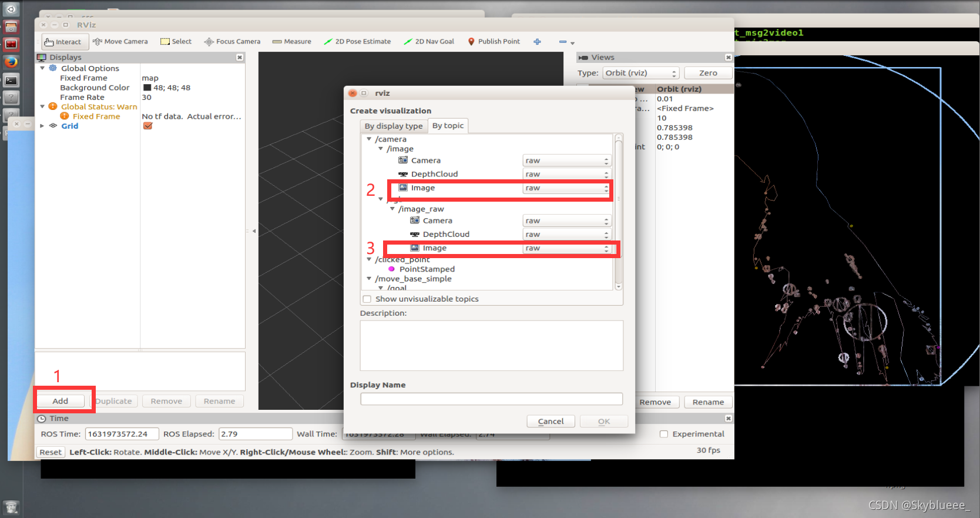Select DepthCloud display under /image_raw
This screenshot has width=980, height=518.
point(446,234)
